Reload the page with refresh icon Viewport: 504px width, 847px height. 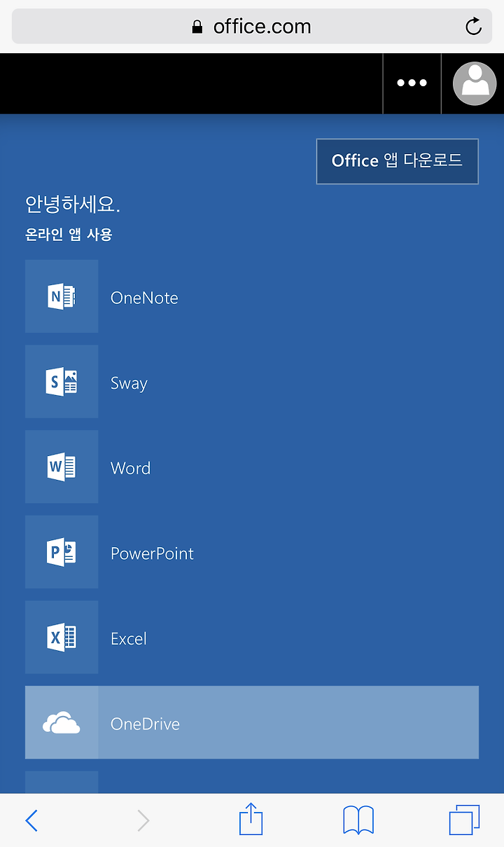coord(474,27)
